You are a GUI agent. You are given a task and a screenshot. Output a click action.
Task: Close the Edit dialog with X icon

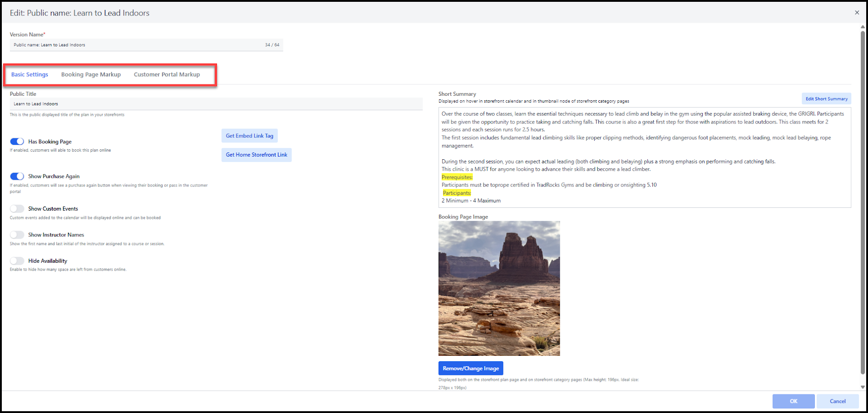(x=857, y=13)
